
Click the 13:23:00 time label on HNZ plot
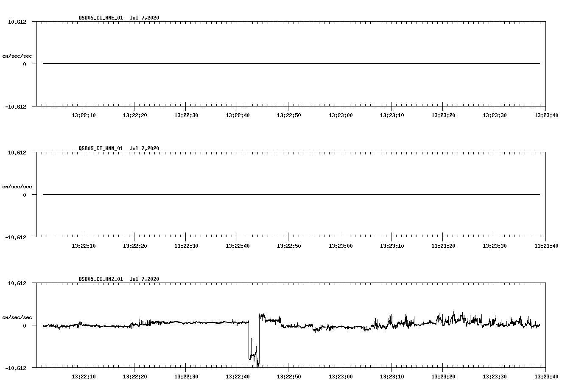tap(341, 377)
